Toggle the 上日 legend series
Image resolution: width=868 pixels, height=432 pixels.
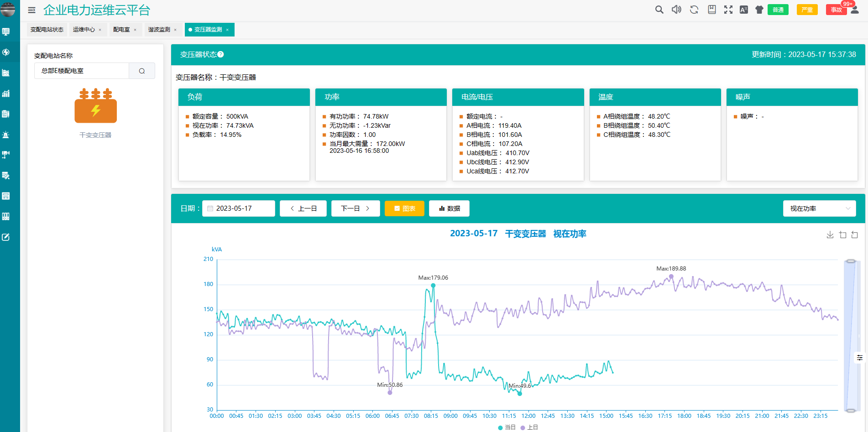[529, 427]
